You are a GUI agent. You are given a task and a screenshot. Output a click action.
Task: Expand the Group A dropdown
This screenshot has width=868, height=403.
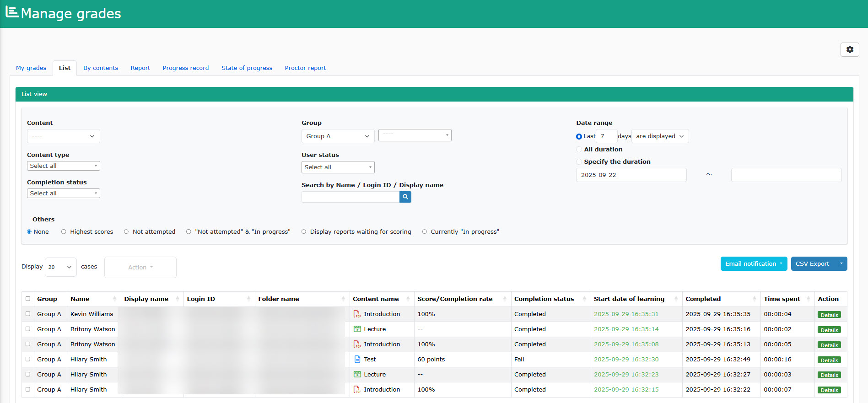pyautogui.click(x=338, y=136)
